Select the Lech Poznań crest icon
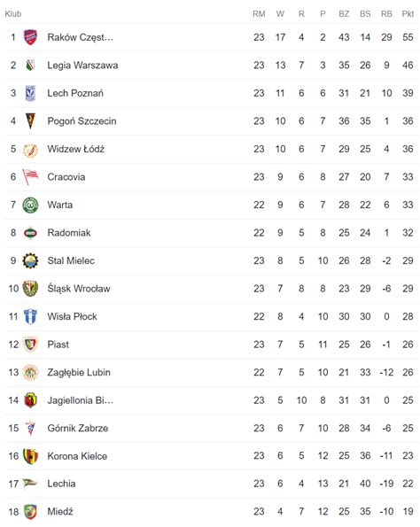 click(30, 93)
